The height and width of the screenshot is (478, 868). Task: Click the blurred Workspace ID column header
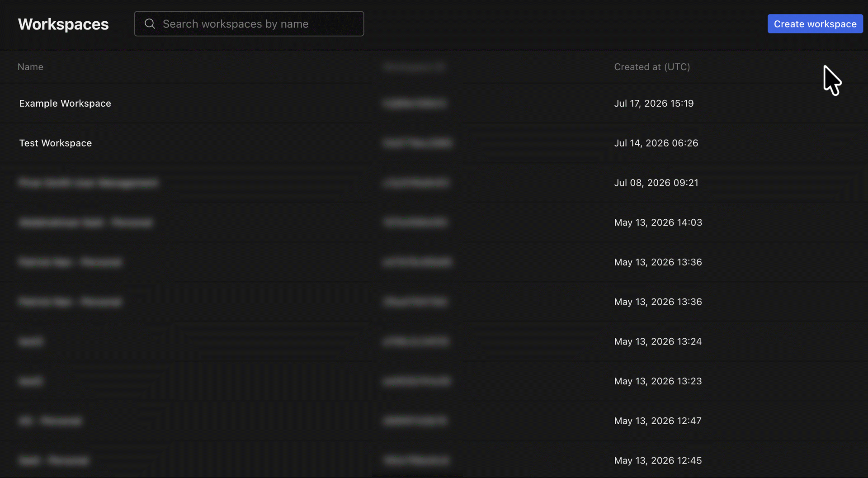point(414,67)
